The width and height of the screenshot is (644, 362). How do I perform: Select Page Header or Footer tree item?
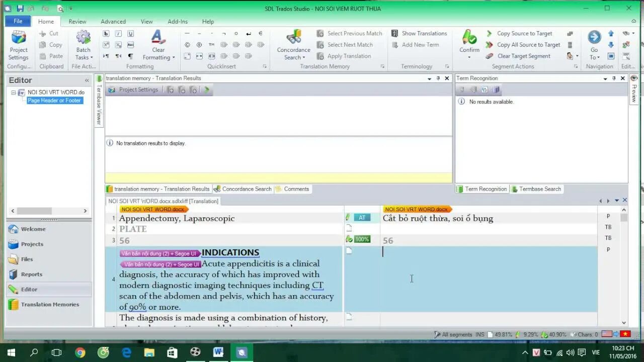tap(54, 101)
